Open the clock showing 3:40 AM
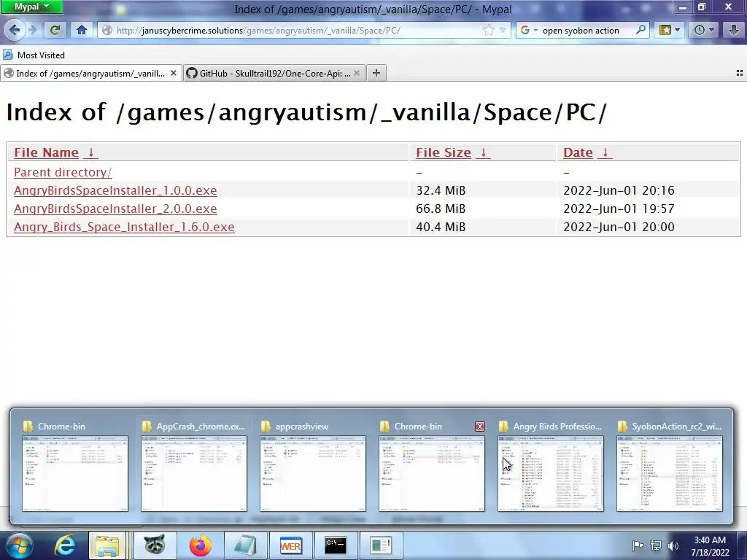This screenshot has width=747, height=560. pos(710,545)
